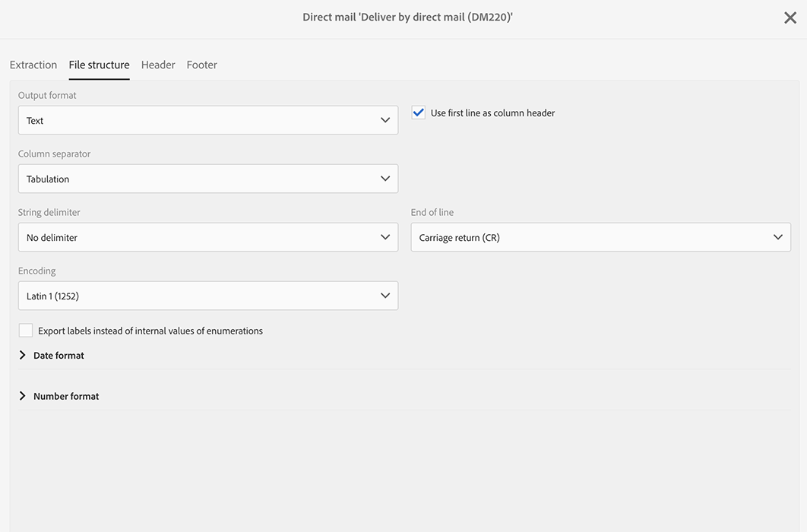Go to the Footer tab
This screenshot has height=532, width=807.
point(202,65)
